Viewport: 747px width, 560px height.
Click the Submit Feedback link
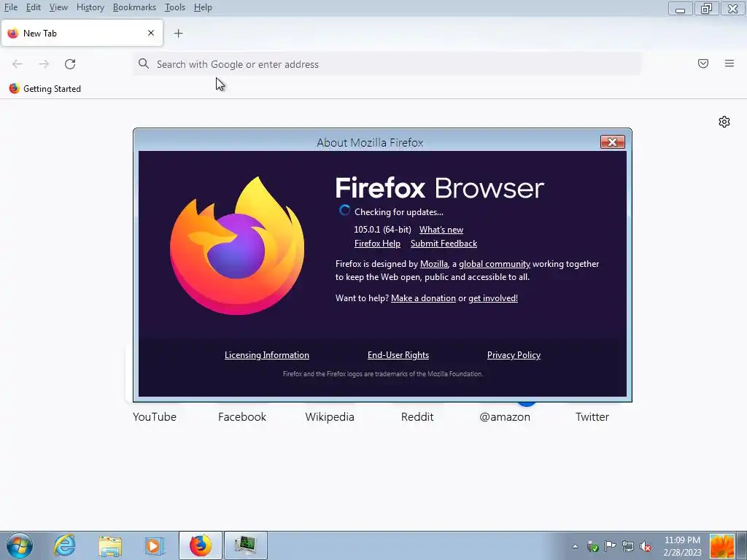tap(444, 244)
